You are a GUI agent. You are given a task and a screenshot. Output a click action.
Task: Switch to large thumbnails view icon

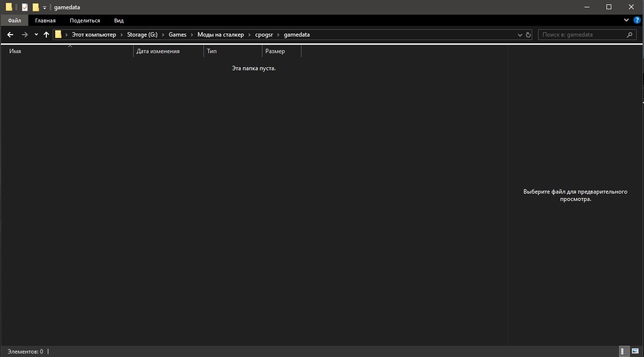[x=635, y=351]
